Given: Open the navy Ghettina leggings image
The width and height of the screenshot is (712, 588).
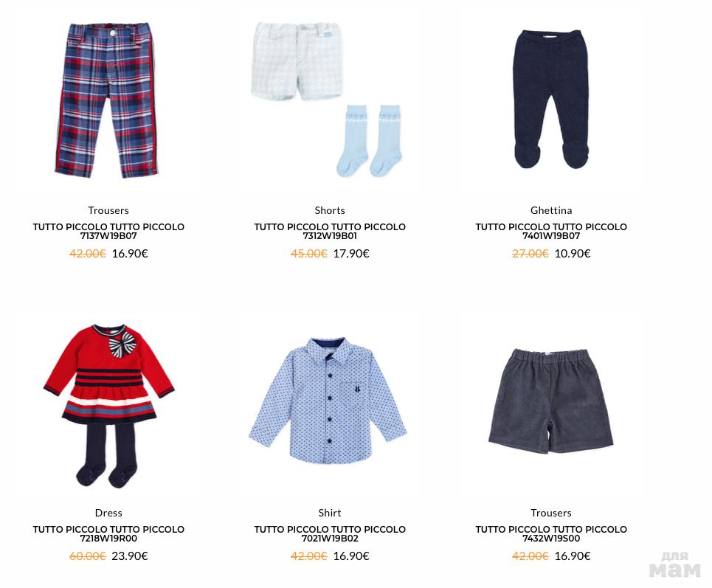Looking at the screenshot, I should [551, 100].
